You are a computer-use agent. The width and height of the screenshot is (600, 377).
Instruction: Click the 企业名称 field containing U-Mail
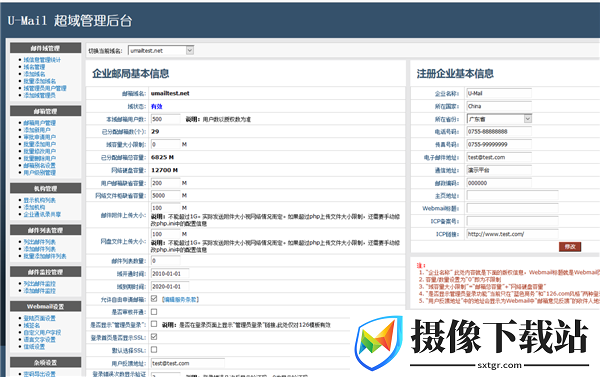click(x=499, y=93)
